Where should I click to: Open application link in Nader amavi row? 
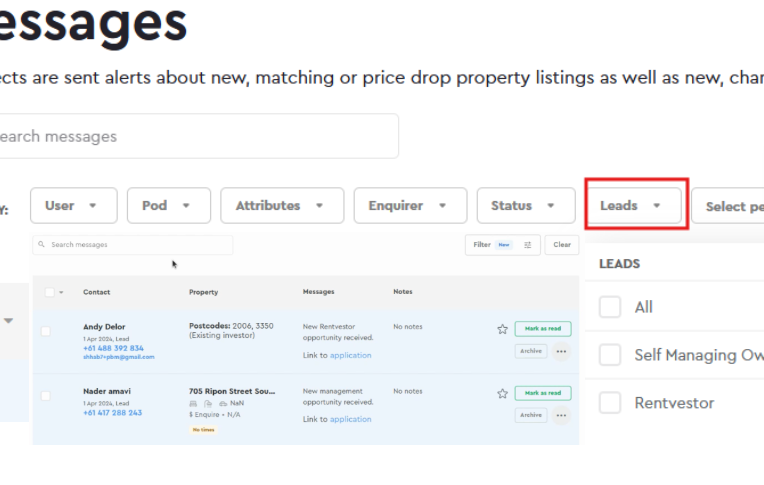[x=351, y=419]
